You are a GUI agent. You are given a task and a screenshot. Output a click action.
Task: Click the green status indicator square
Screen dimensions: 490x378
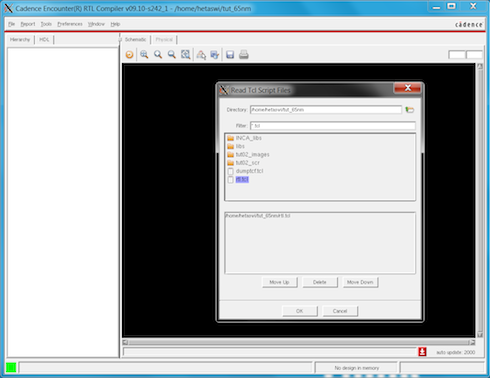[11, 367]
